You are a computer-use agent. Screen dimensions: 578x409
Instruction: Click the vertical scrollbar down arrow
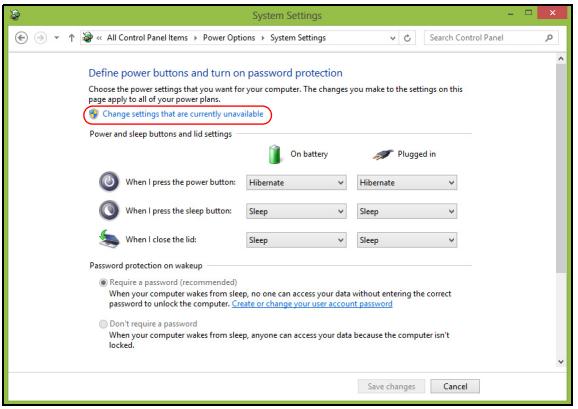[561, 362]
